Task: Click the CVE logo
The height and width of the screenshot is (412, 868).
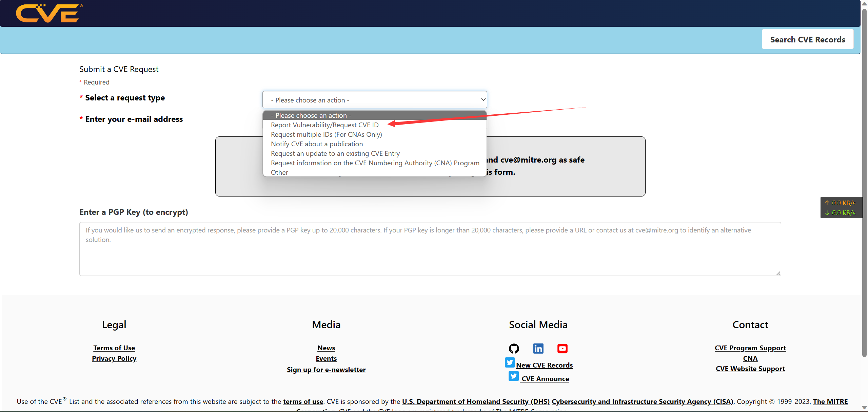Action: tap(49, 13)
